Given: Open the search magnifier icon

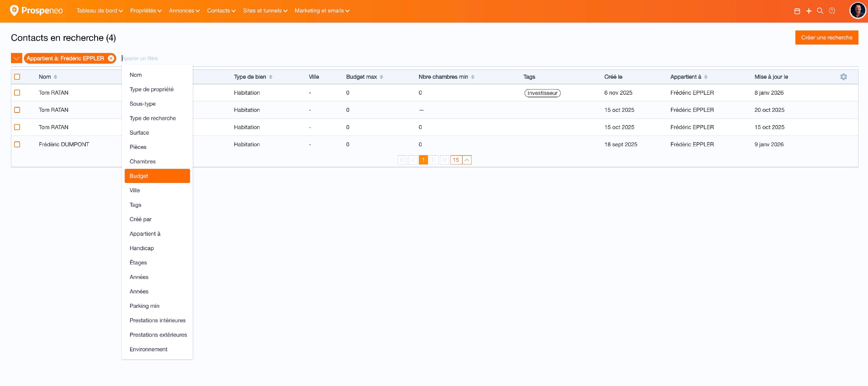Looking at the screenshot, I should 820,11.
